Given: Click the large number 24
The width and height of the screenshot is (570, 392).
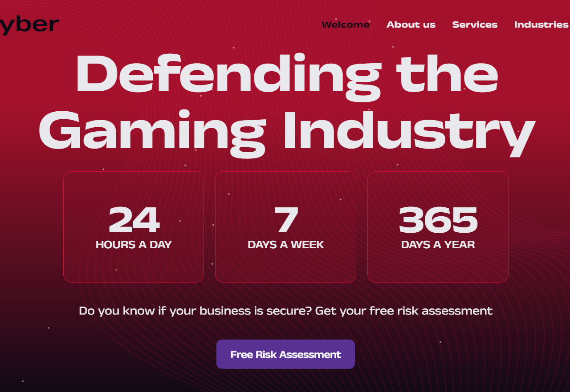Looking at the screenshot, I should [x=134, y=220].
